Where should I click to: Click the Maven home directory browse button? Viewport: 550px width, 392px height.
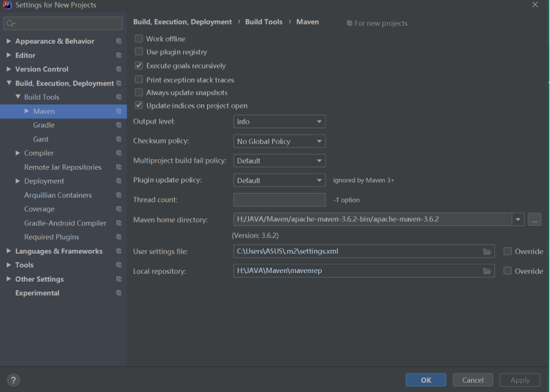pos(535,219)
